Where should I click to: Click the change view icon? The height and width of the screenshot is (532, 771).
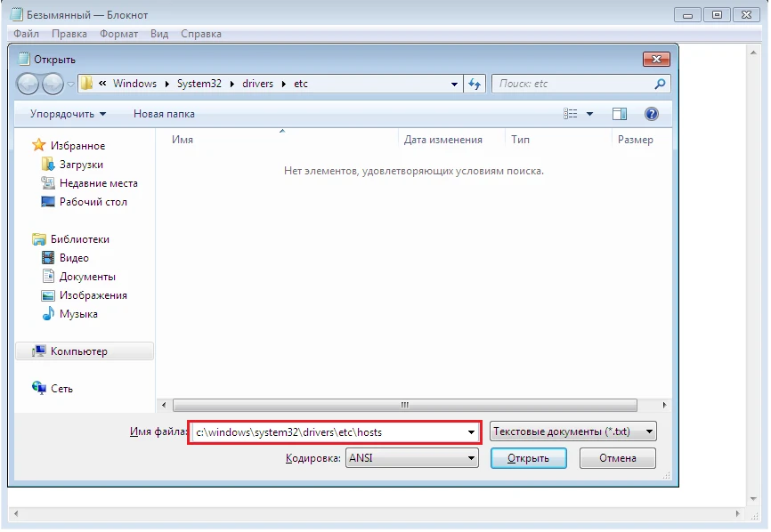click(x=572, y=114)
